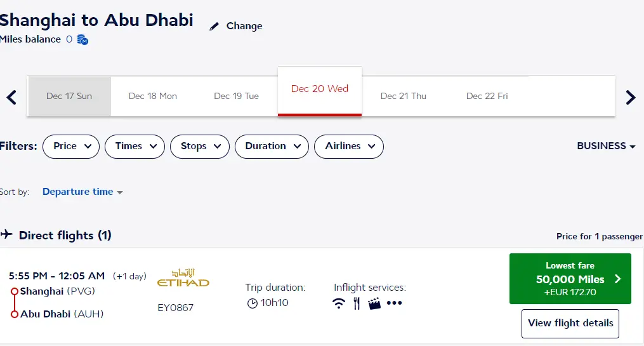
Task: Open the Price filter dropdown
Action: [71, 146]
